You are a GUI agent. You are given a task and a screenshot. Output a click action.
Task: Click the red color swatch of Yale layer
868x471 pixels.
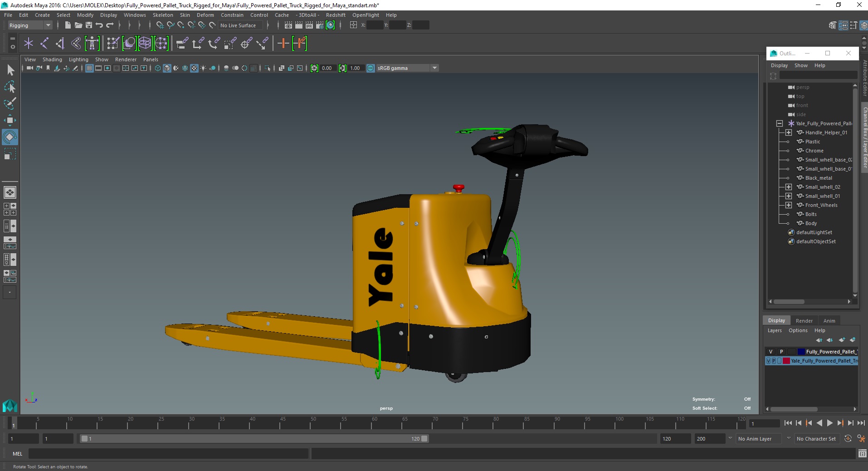pos(786,361)
